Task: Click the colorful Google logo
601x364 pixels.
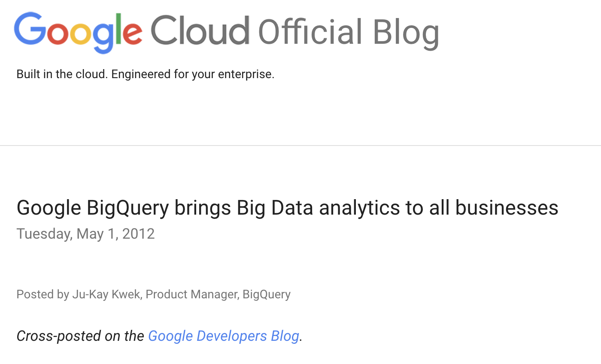Action: [x=78, y=33]
